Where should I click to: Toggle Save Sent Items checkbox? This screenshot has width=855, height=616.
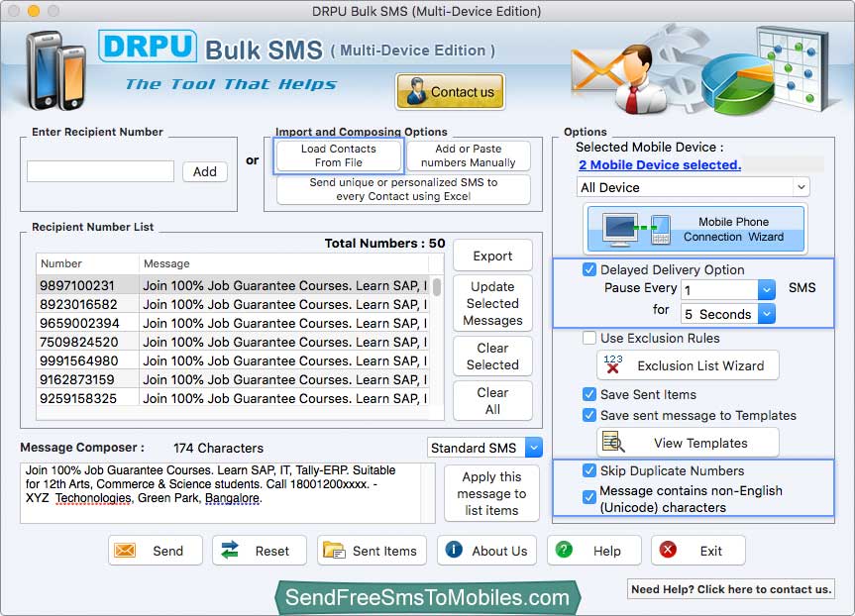click(588, 394)
